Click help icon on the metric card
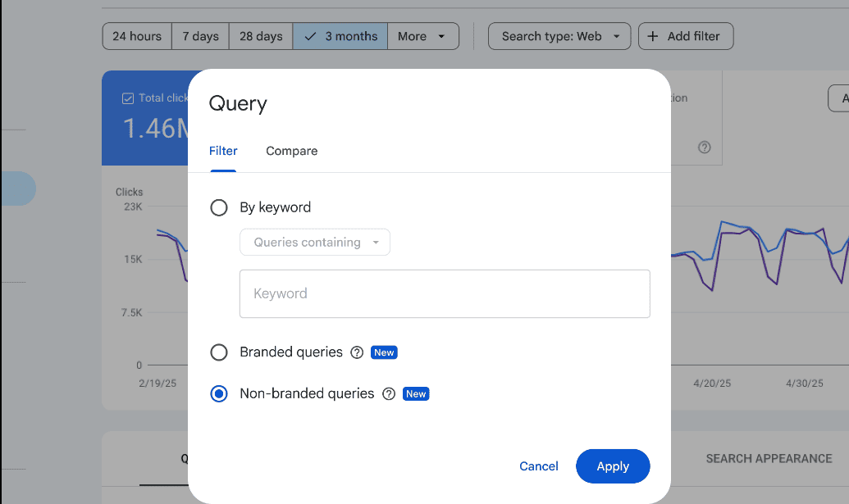The width and height of the screenshot is (849, 504). point(704,148)
